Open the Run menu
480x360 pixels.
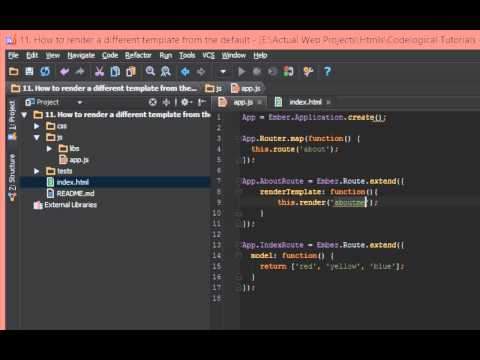point(166,55)
